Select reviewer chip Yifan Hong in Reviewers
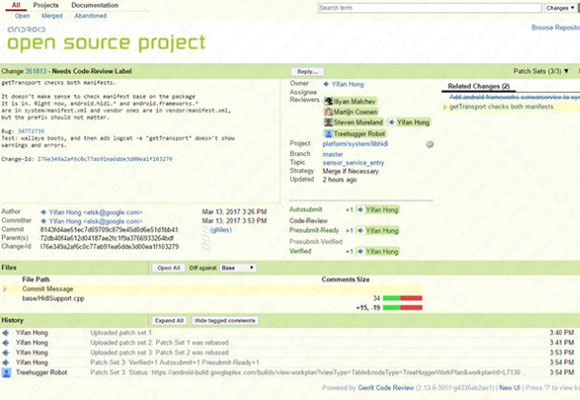Screen dimensions: 580x400 [409, 122]
